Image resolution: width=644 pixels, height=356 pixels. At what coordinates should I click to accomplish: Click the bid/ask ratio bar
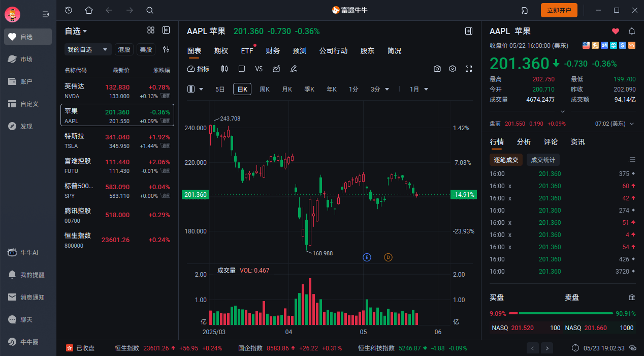561,313
